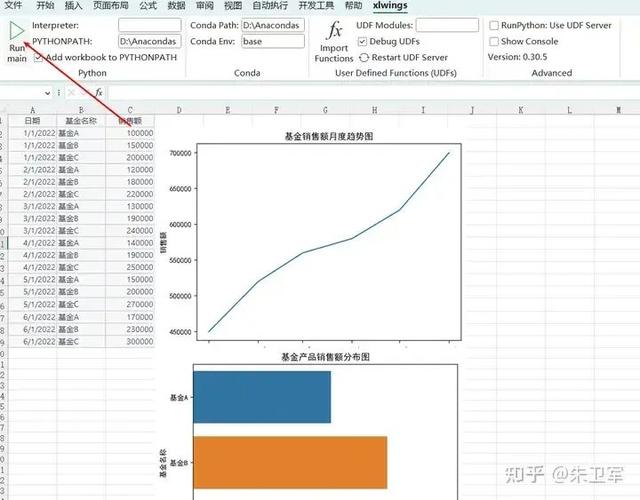Click the Restart UDF Server refresh icon
Image resolution: width=640 pixels, height=500 pixels.
pyautogui.click(x=364, y=58)
